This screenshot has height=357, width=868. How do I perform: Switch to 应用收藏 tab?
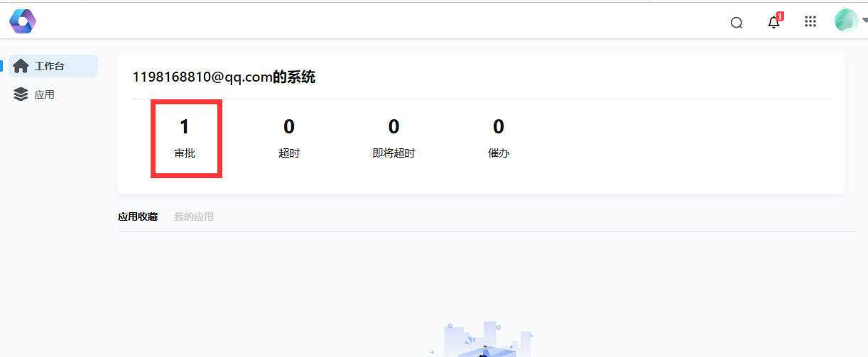(138, 216)
